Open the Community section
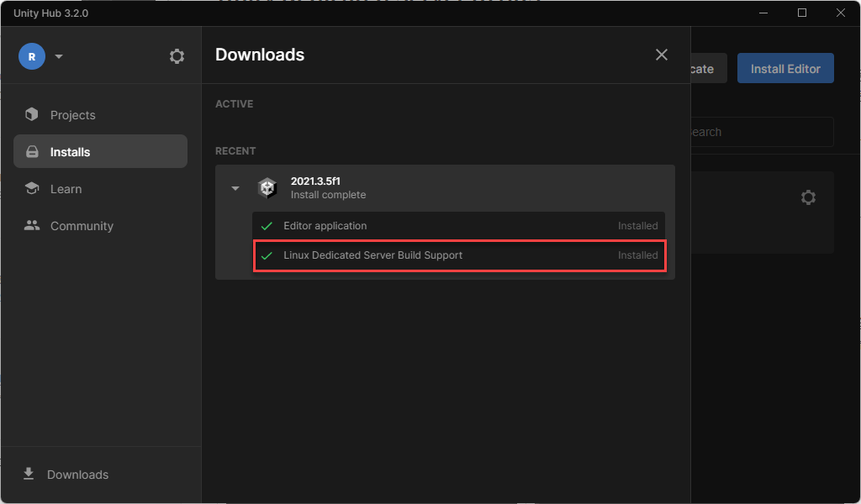861x504 pixels. [x=101, y=225]
